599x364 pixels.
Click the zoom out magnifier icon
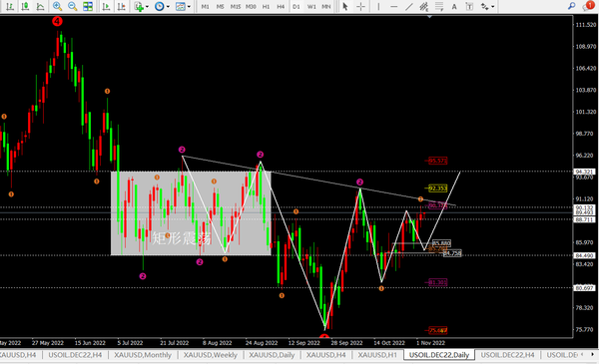(x=72, y=6)
